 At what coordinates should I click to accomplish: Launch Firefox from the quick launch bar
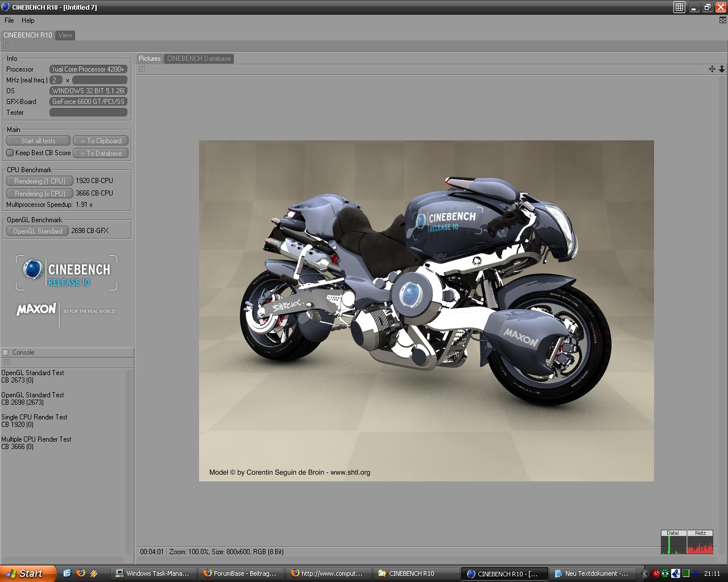(80, 573)
